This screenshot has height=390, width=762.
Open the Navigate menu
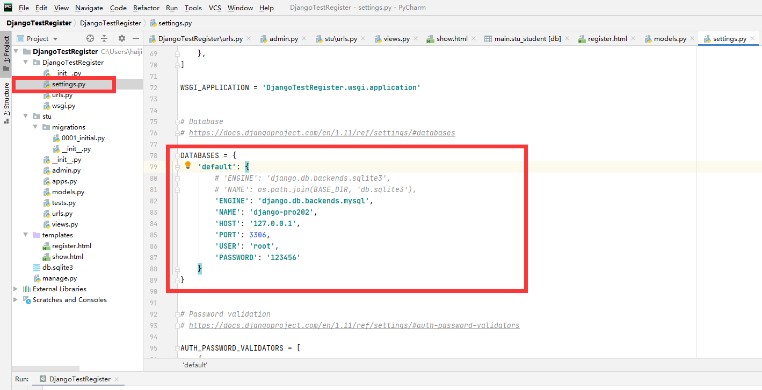(x=89, y=8)
